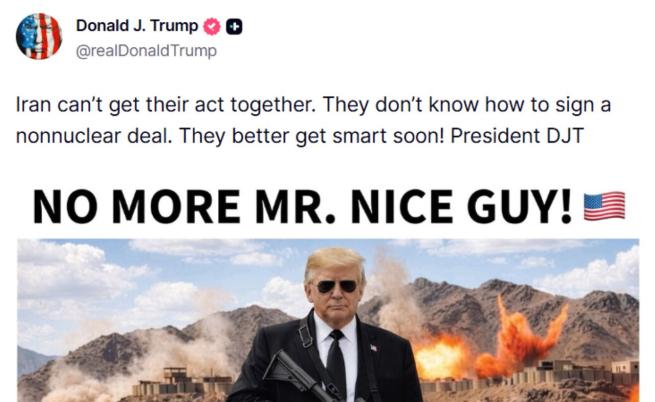Viewport: 655px width, 402px height.
Task: Click the aviator sunglasses in the picture
Action: click(x=337, y=286)
